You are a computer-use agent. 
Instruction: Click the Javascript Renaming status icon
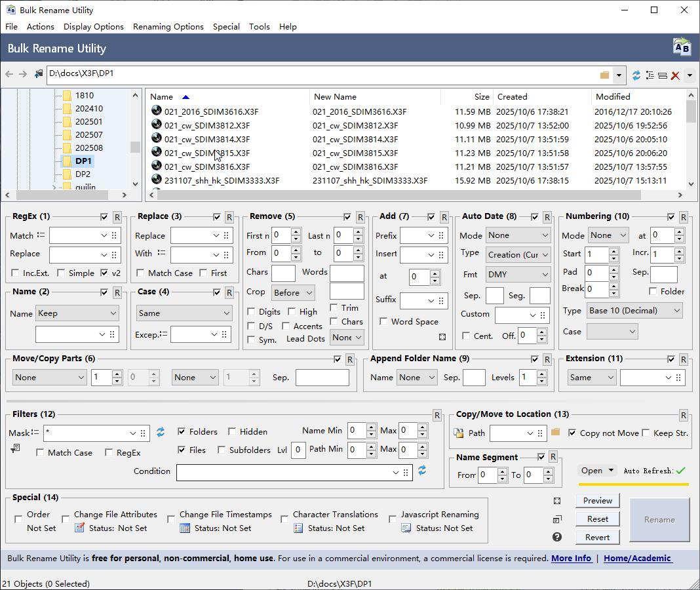(x=406, y=528)
